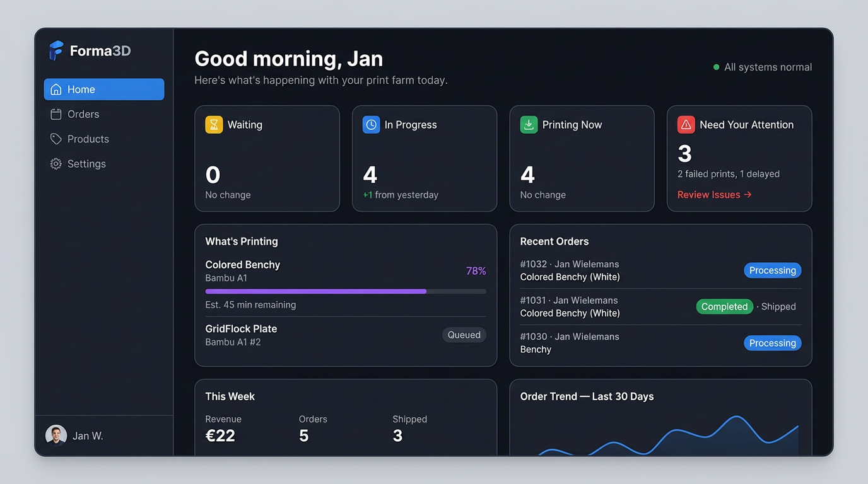Select the Home icon in the sidebar
This screenshot has width=868, height=484.
coord(56,89)
